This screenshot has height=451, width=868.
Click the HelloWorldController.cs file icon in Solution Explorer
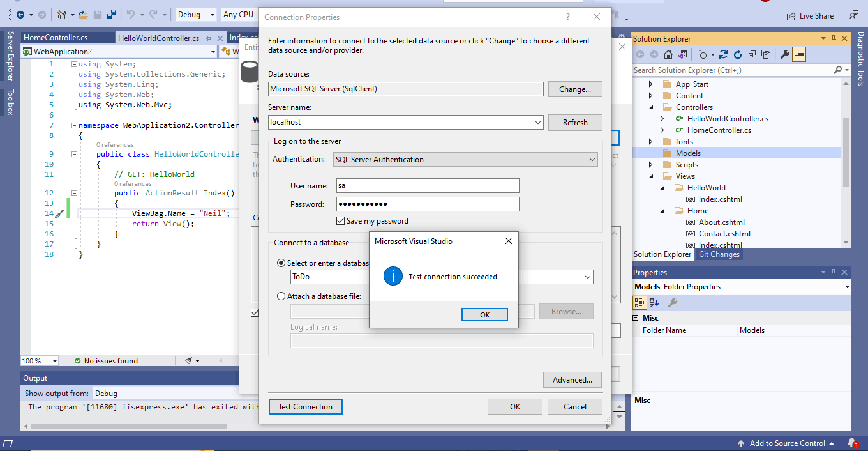pyautogui.click(x=679, y=119)
